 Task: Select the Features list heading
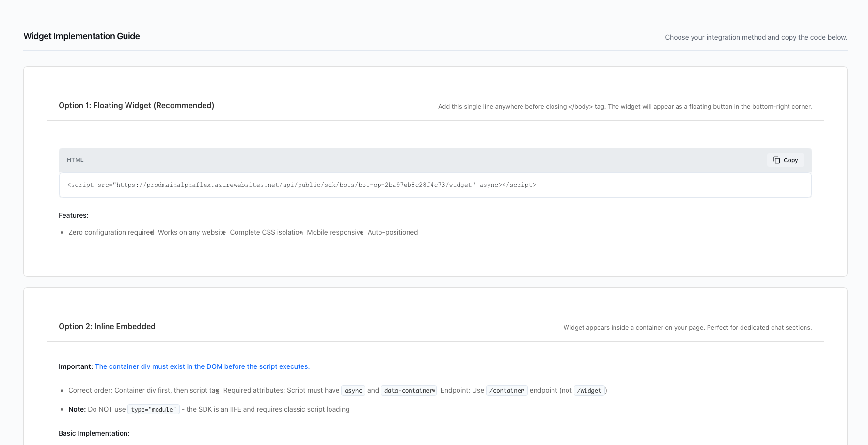pos(73,215)
